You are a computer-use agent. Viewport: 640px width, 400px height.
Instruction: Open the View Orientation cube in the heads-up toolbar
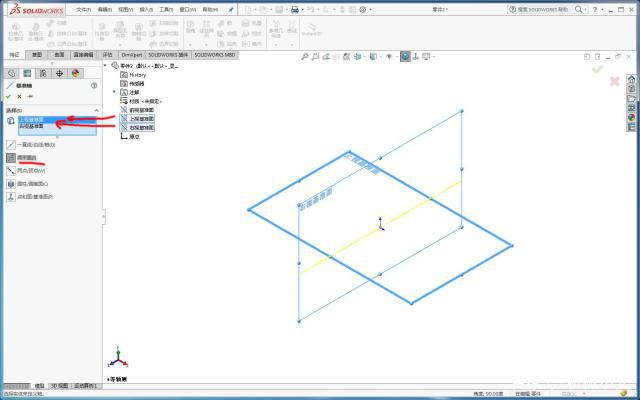357,57
